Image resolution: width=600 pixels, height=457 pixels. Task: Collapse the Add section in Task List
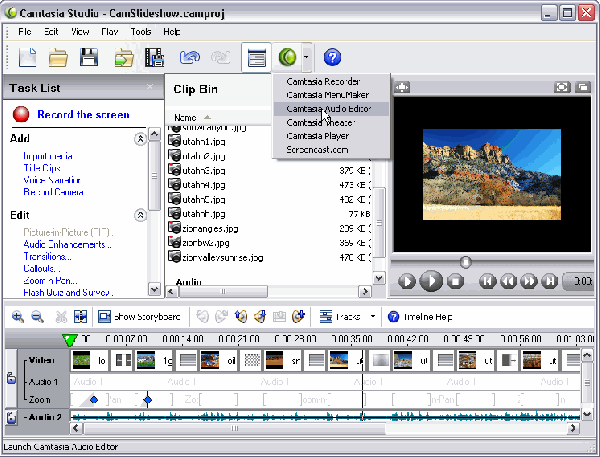(140, 139)
